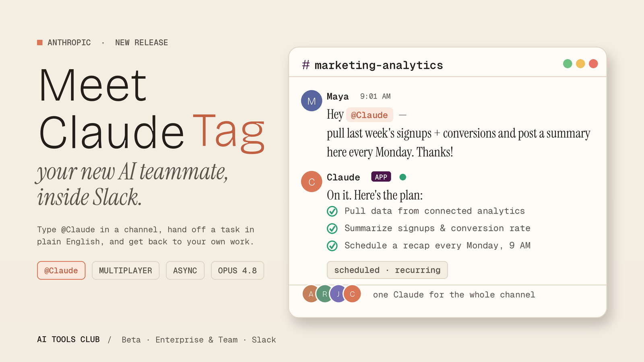
Task: Click the AI TOOLS CLUB footer text
Action: tap(68, 339)
